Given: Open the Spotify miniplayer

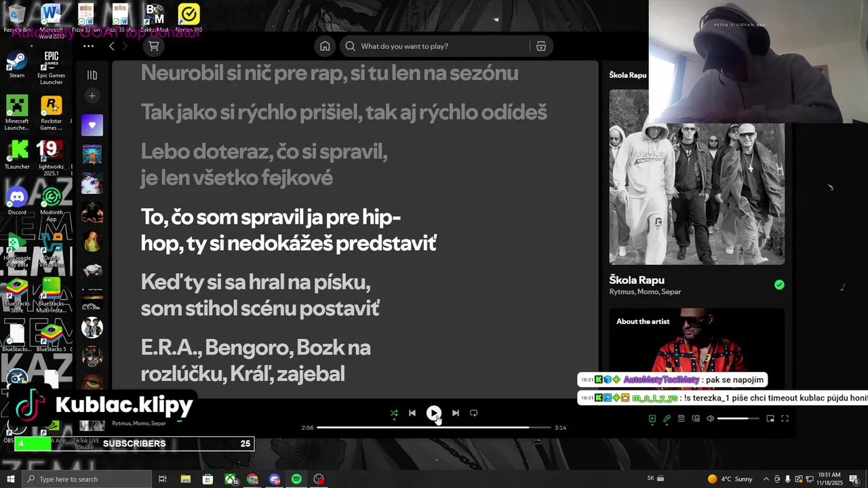Looking at the screenshot, I should tap(770, 418).
